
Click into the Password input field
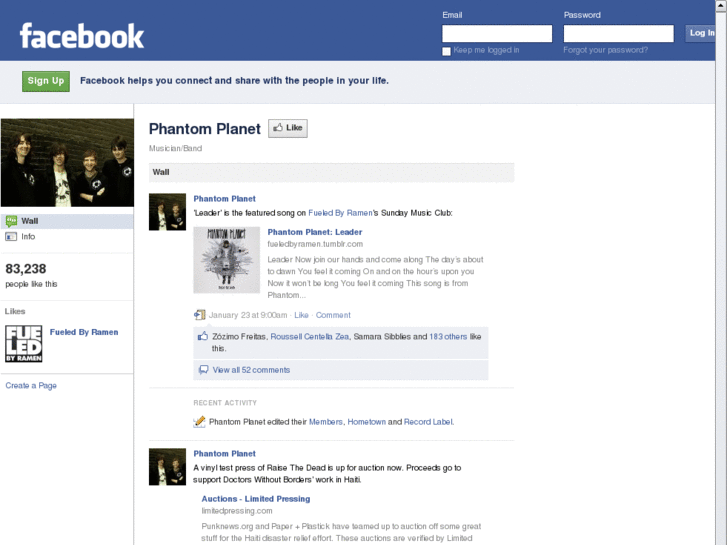[x=619, y=33]
